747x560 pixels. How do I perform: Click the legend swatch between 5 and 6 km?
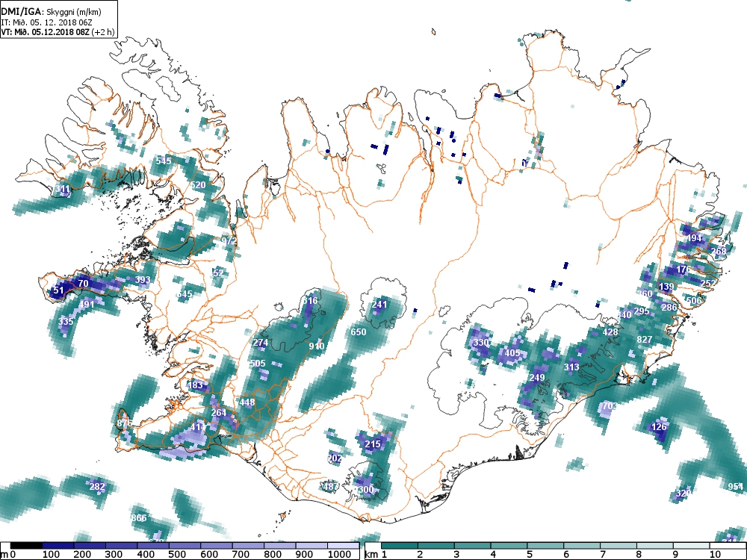tap(545, 546)
